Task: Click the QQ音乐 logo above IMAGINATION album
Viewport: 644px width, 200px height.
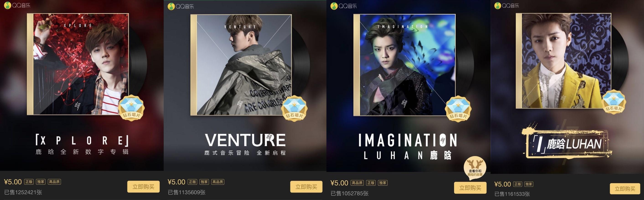Action: tap(344, 6)
